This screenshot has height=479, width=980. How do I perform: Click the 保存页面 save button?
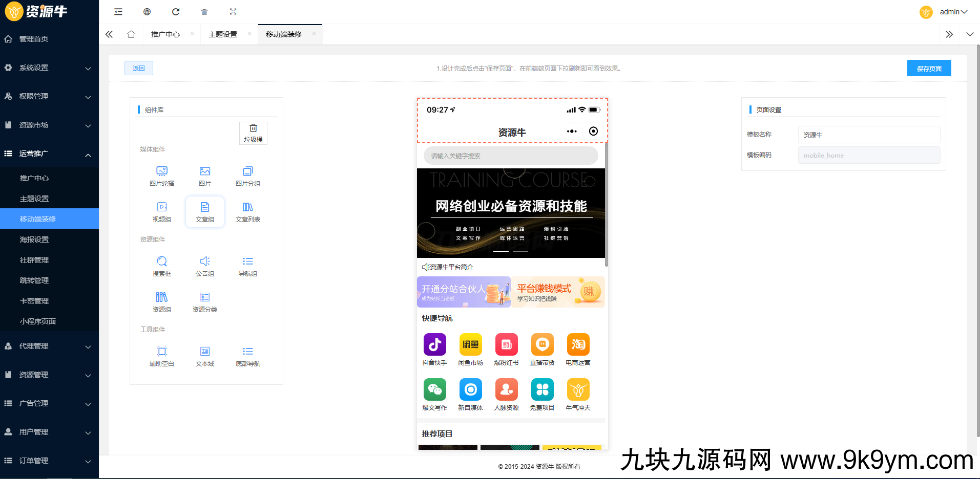[929, 69]
